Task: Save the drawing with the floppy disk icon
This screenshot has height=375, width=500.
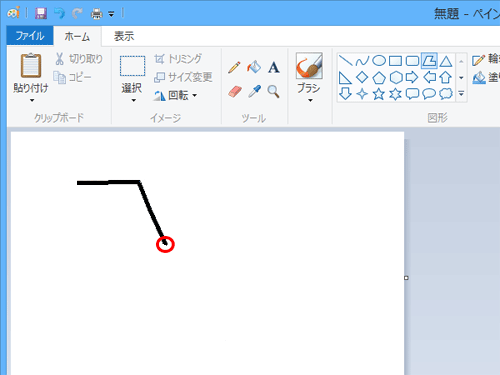Action: 41,13
